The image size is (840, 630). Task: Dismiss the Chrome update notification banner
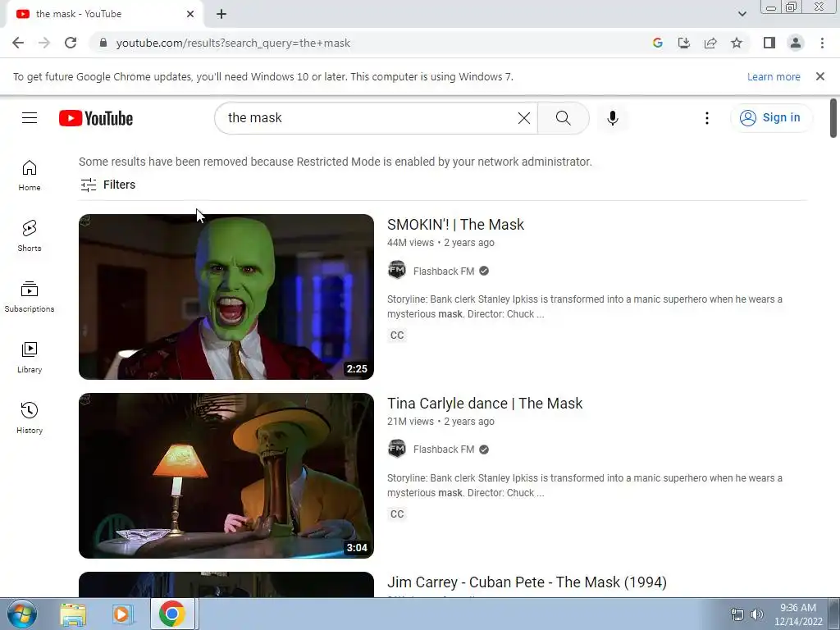[820, 76]
